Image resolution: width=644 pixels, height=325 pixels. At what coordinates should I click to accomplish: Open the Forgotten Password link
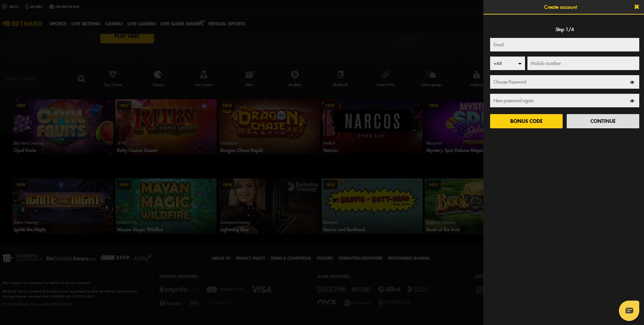360,258
